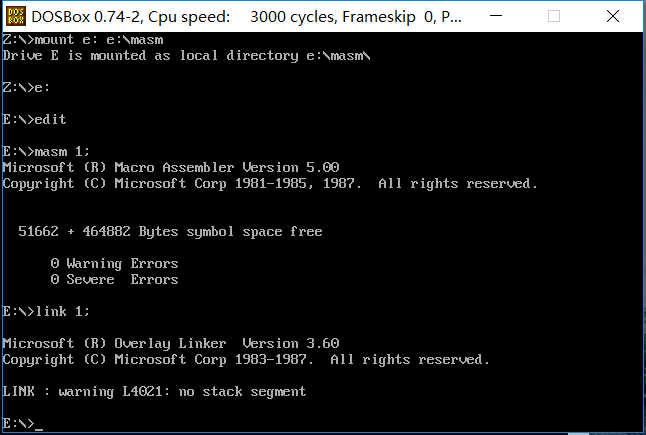The height and width of the screenshot is (435, 646).
Task: Click the 'Drive E is mounted' message line
Action: [186, 56]
